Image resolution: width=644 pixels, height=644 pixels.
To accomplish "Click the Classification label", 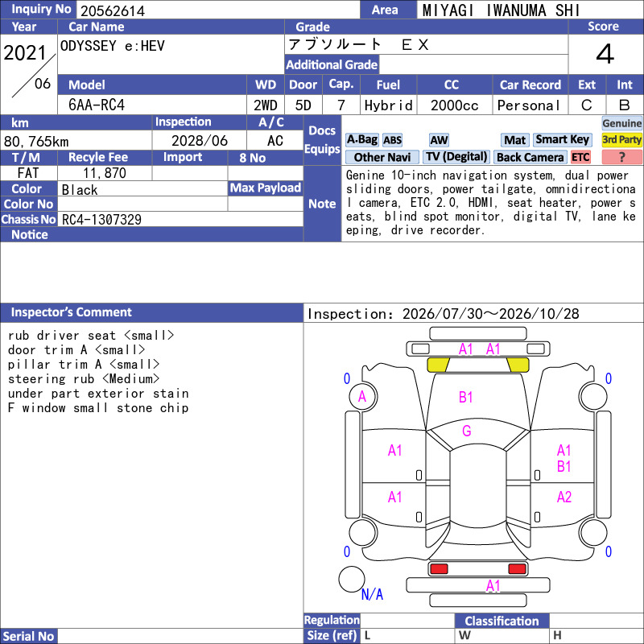I will pos(502,621).
